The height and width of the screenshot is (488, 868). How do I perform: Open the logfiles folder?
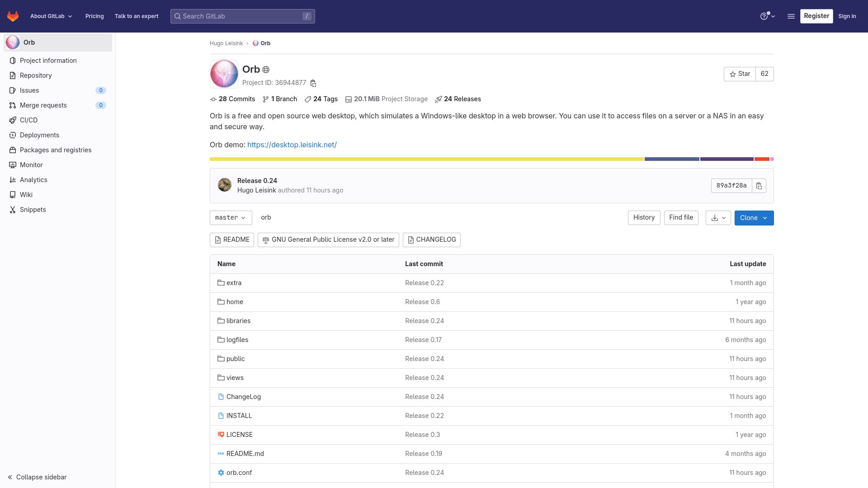point(237,340)
